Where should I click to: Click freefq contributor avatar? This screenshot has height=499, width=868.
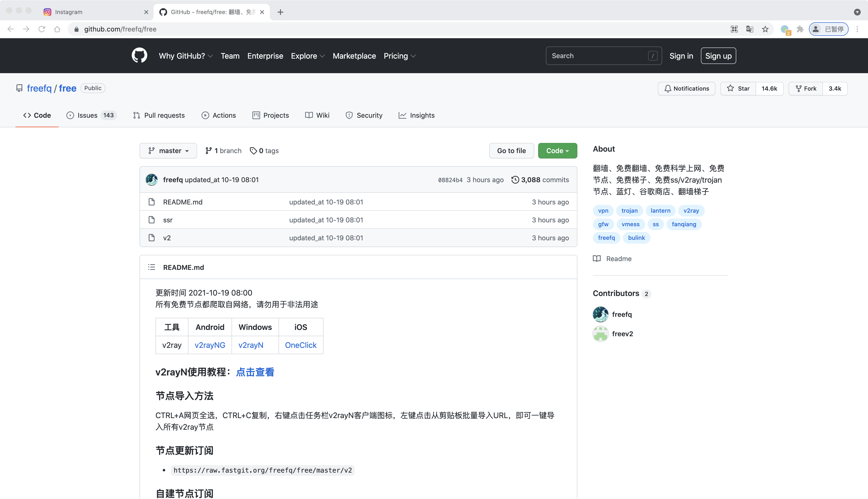600,314
